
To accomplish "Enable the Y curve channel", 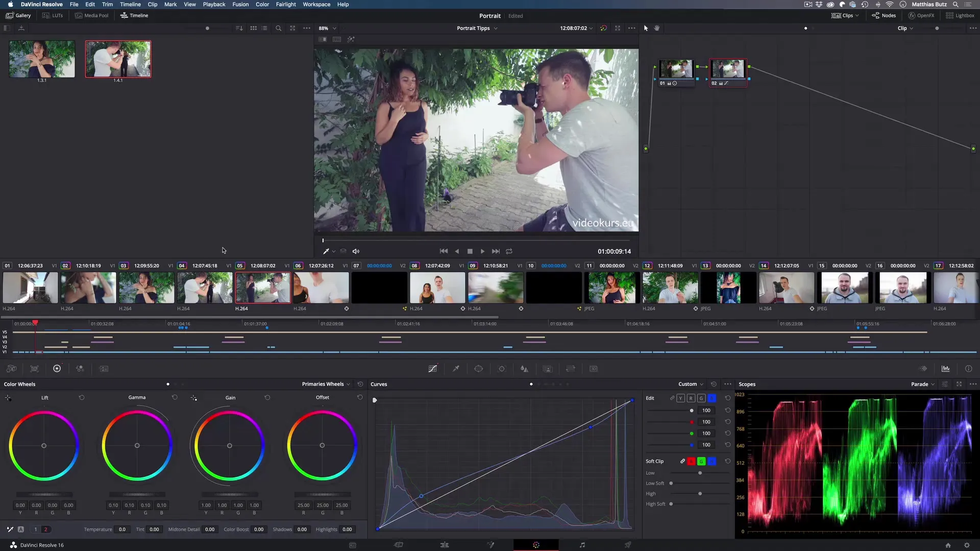I will tap(680, 398).
